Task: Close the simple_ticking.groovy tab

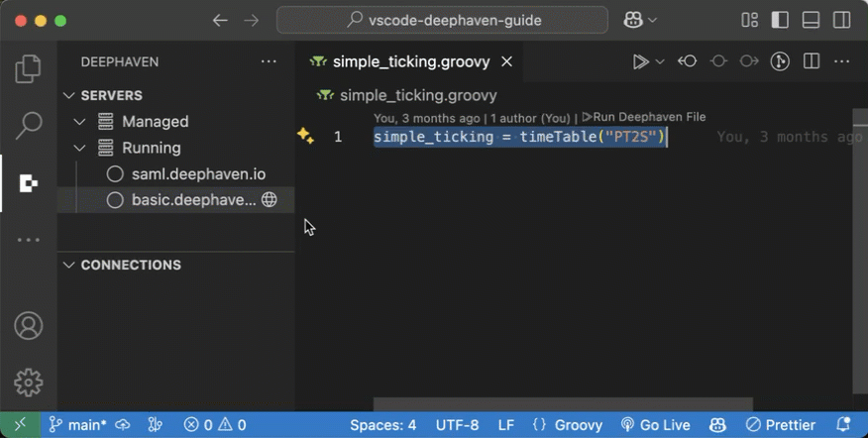Action: pyautogui.click(x=506, y=61)
